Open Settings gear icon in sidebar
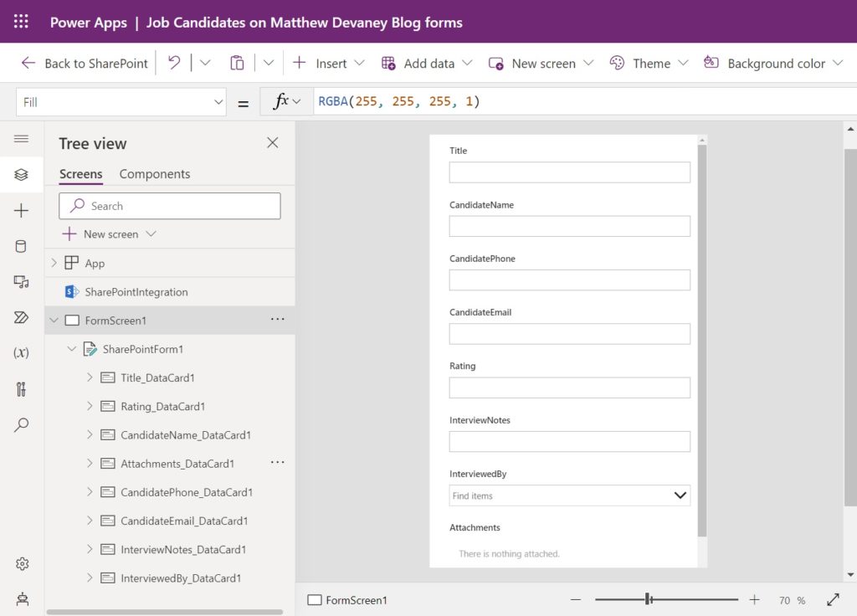The width and height of the screenshot is (857, 616). (22, 563)
